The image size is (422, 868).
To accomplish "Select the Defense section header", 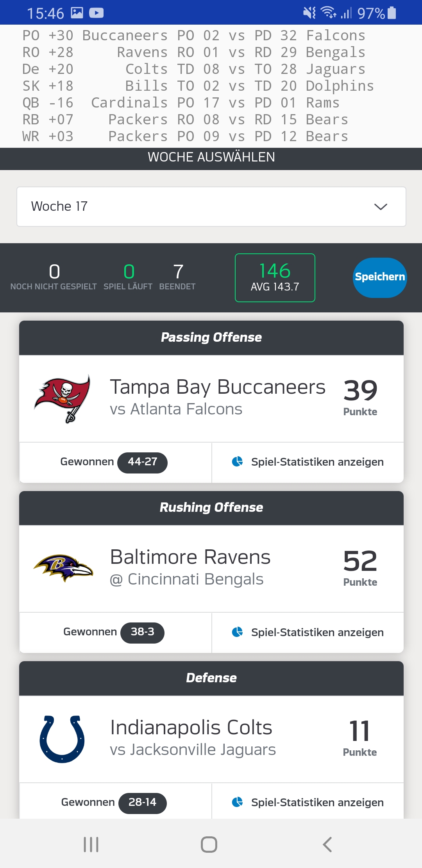I will pos(211,678).
